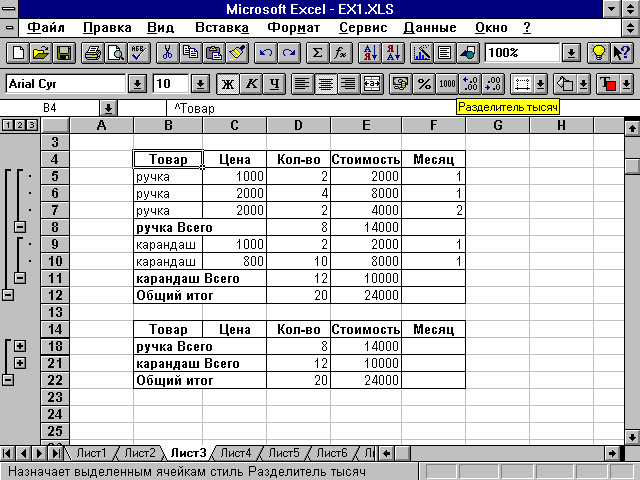Open the Name Box dropdown arrow
640x480 pixels.
108,108
